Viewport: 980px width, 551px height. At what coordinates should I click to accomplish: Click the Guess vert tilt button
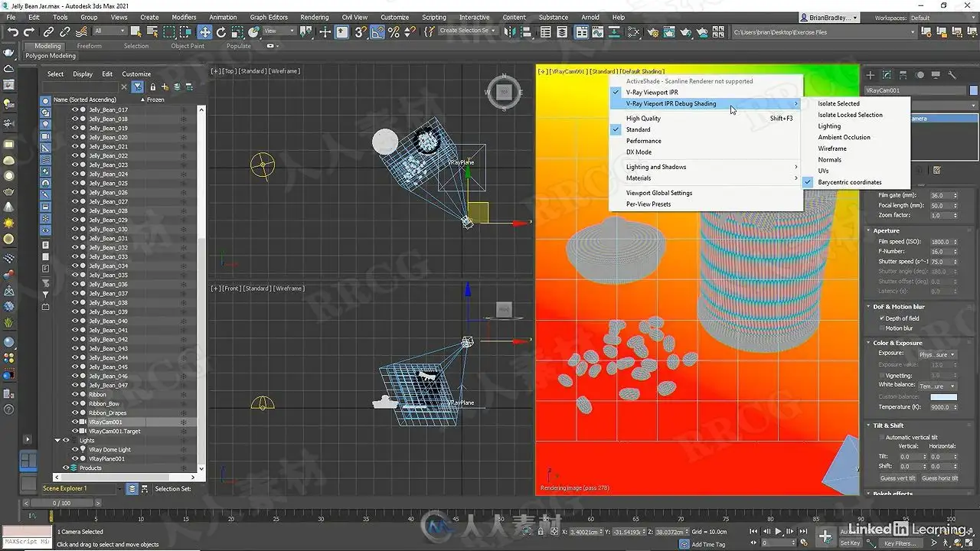897,478
